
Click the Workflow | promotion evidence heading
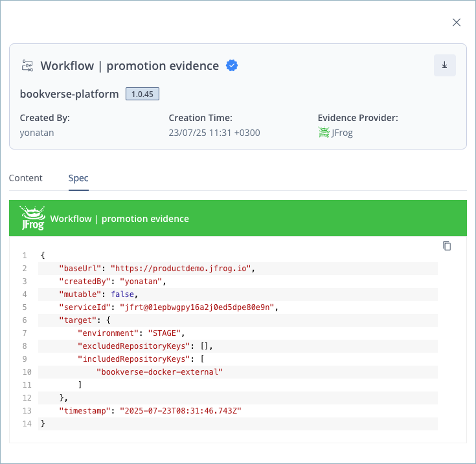130,66
